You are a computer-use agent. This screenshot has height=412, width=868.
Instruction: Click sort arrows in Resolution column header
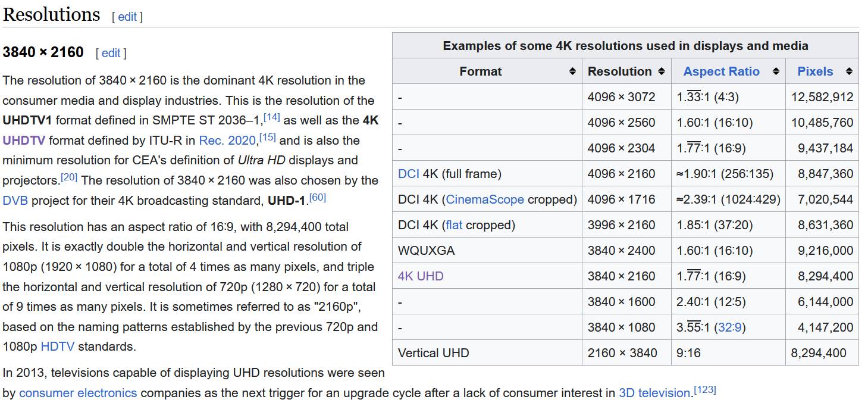pyautogui.click(x=661, y=71)
